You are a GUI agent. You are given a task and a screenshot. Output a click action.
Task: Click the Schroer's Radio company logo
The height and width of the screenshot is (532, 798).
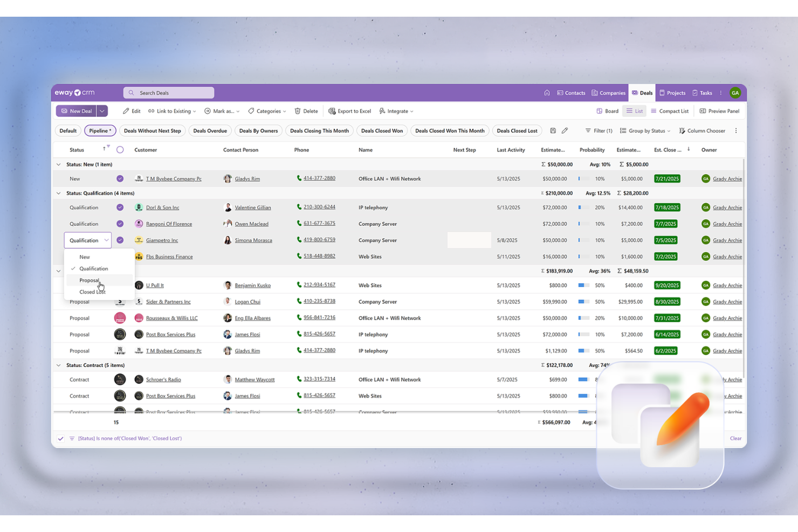point(139,379)
